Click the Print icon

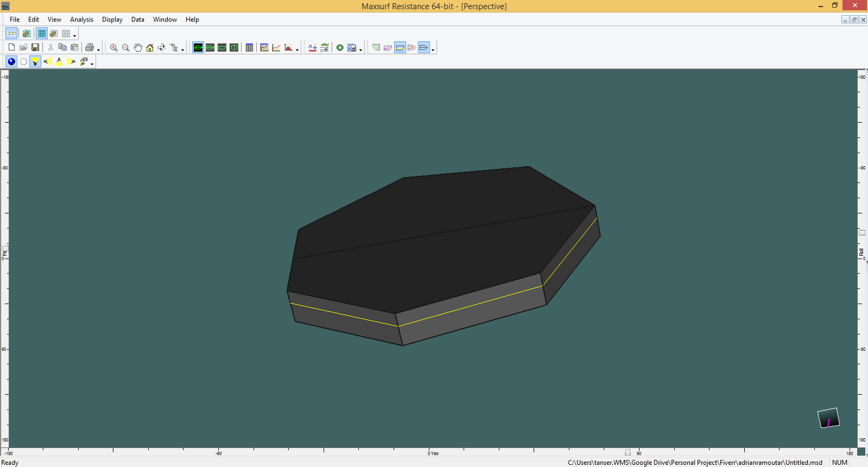pos(90,48)
